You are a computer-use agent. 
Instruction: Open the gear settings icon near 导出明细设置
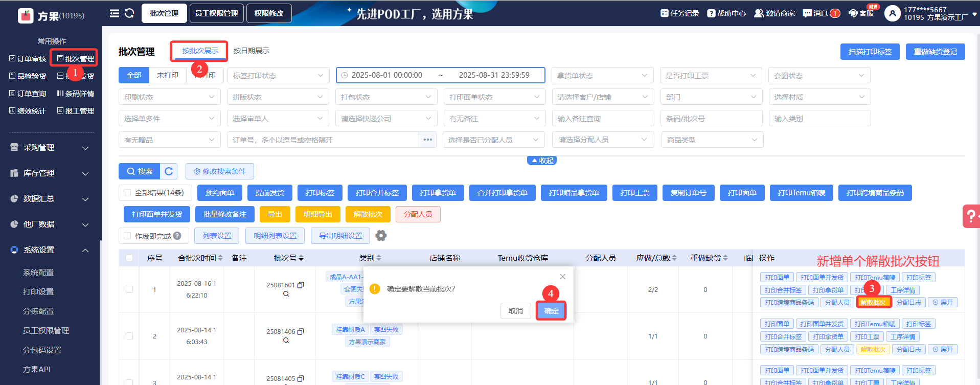tap(381, 236)
